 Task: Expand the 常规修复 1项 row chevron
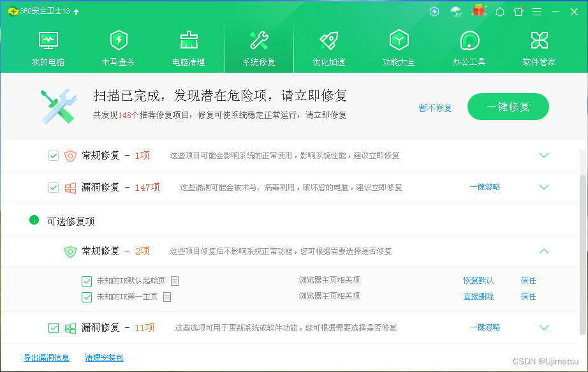(544, 155)
